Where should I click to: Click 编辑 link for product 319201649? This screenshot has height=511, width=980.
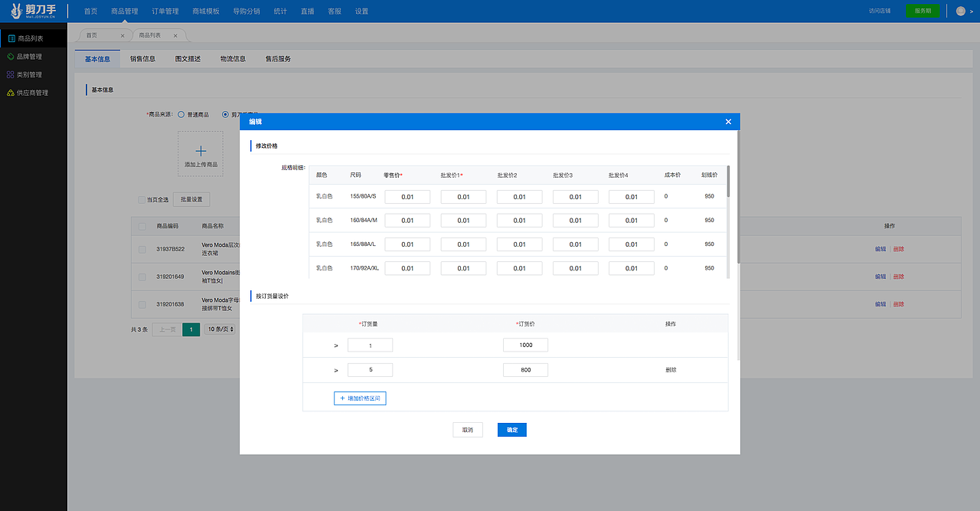[880, 277]
